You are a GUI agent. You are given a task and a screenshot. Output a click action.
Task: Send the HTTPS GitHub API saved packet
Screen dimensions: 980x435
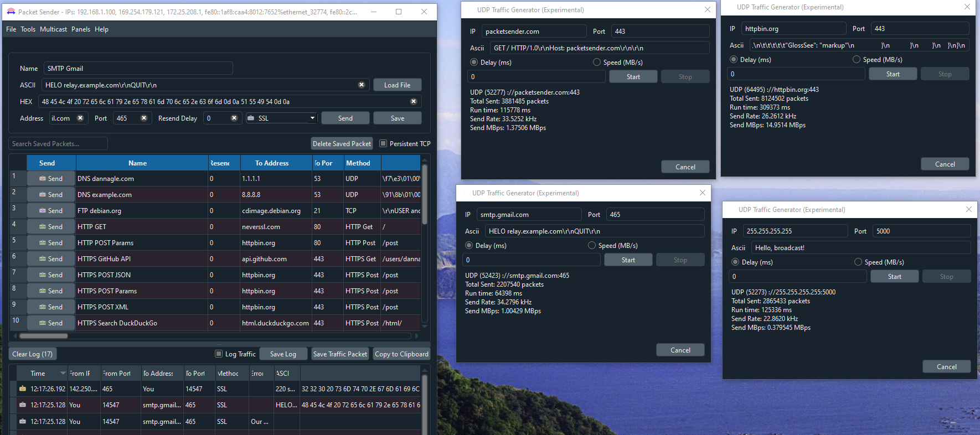tap(51, 259)
